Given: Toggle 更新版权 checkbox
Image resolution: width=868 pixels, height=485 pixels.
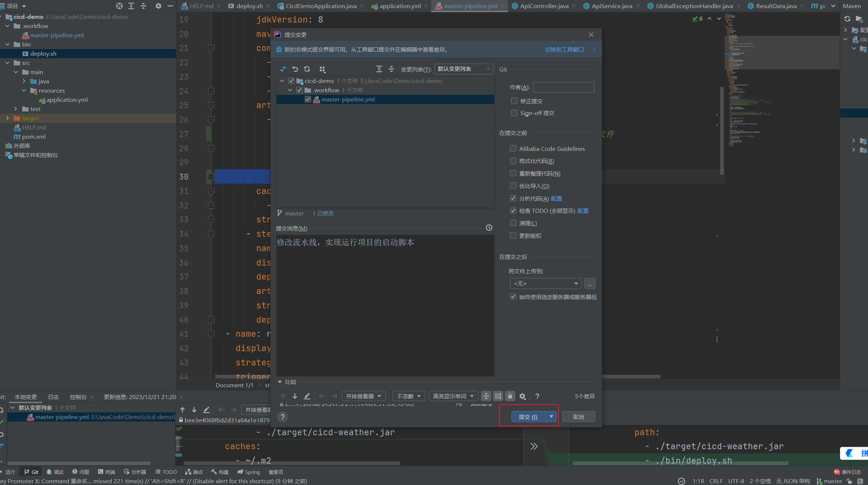Looking at the screenshot, I should point(513,235).
